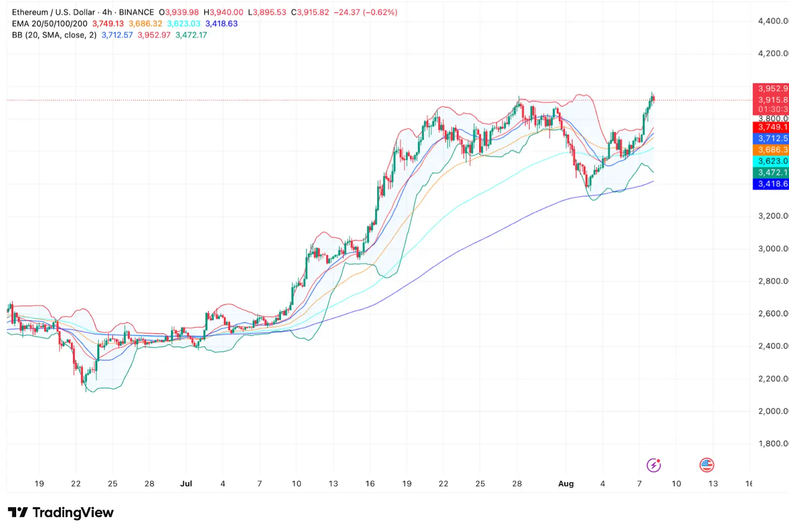789x532 pixels.
Task: Click the 3,200.00 price scale label
Action: (x=773, y=216)
